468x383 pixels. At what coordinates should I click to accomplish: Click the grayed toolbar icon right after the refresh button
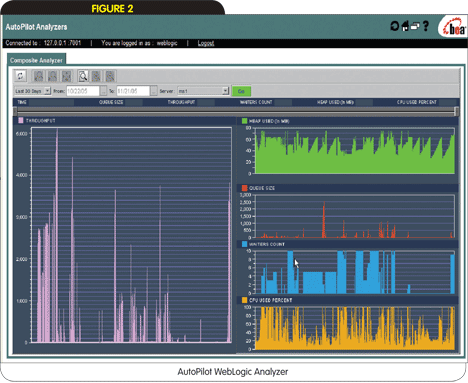(x=39, y=76)
